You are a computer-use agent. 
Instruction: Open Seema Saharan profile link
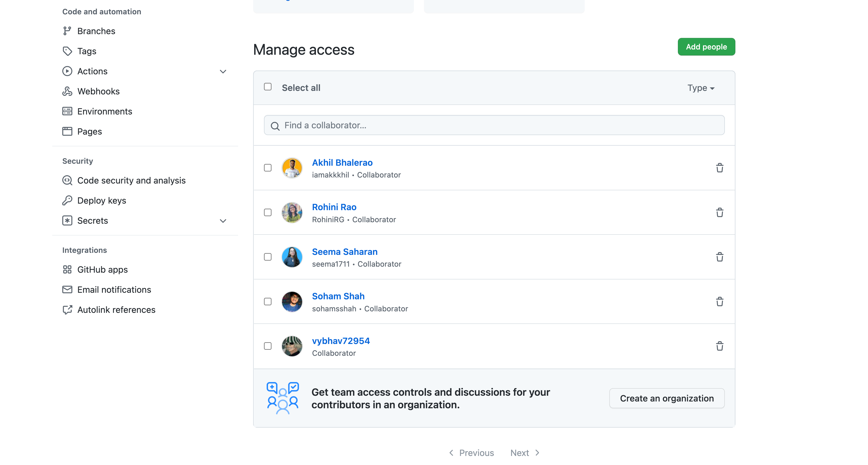pyautogui.click(x=344, y=252)
